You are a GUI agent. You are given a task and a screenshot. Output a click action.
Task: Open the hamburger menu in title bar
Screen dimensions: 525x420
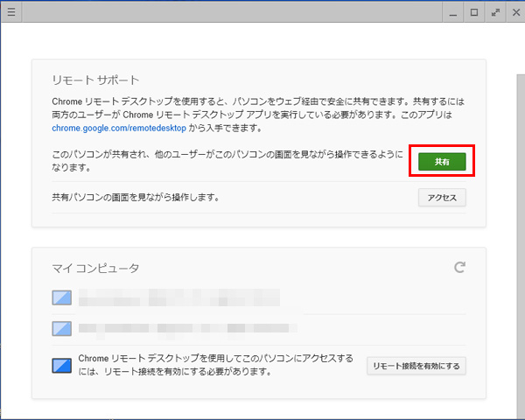coord(10,12)
